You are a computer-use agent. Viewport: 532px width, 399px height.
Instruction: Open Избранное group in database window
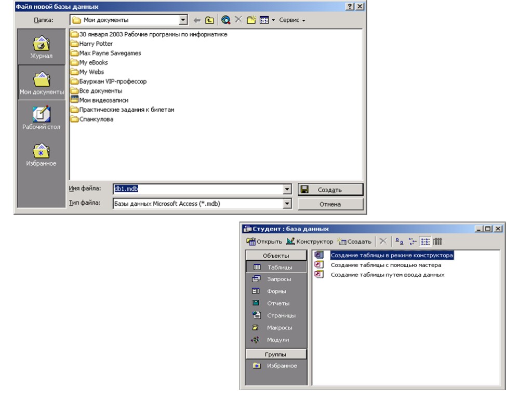pos(276,366)
